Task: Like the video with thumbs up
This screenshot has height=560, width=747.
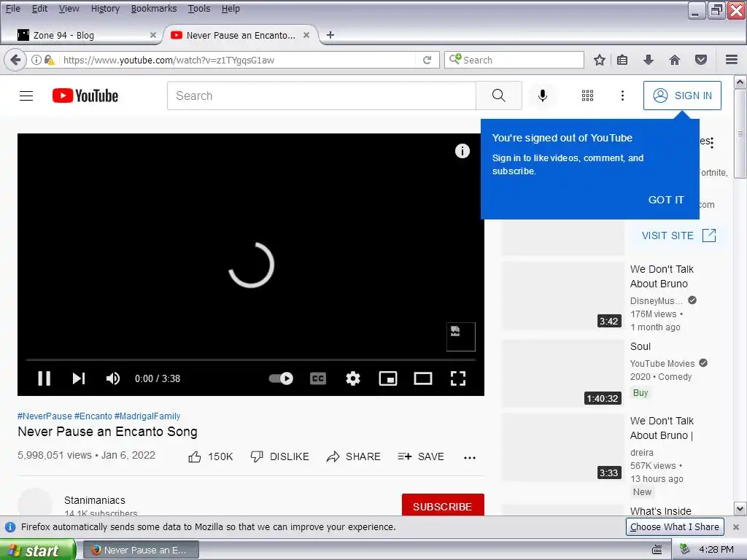Action: (211, 456)
